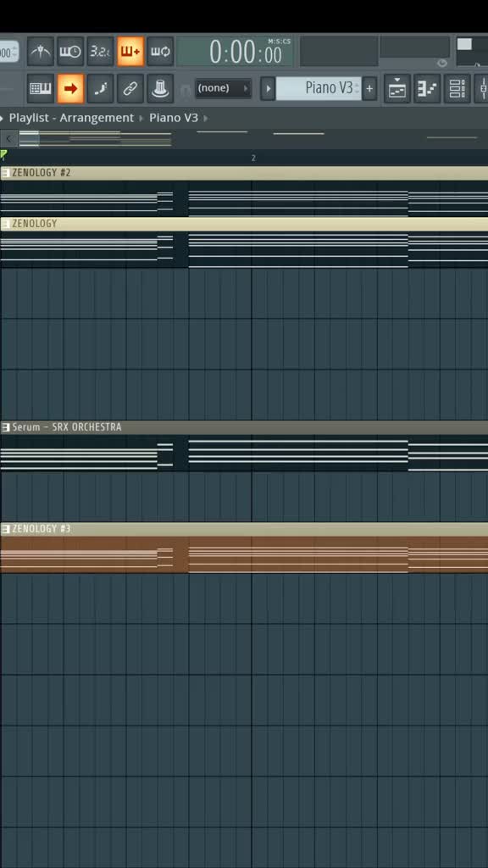Select the ZENOLOGY #2 clip title

(42, 173)
